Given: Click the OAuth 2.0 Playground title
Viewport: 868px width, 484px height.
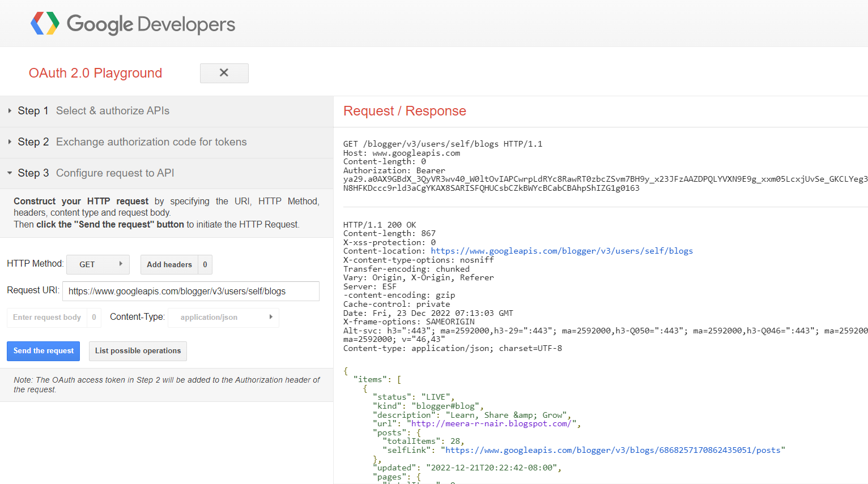Looking at the screenshot, I should [95, 73].
